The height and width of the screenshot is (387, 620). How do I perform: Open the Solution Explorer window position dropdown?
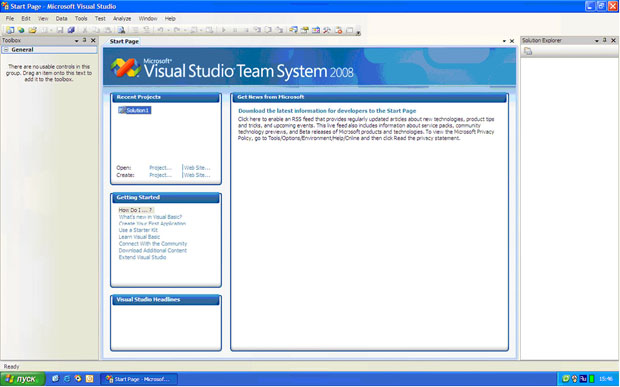click(597, 41)
